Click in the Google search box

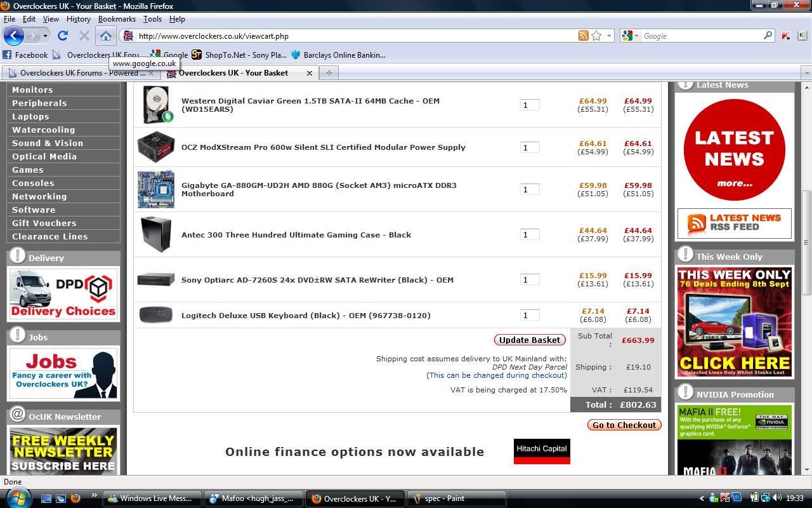[702, 36]
